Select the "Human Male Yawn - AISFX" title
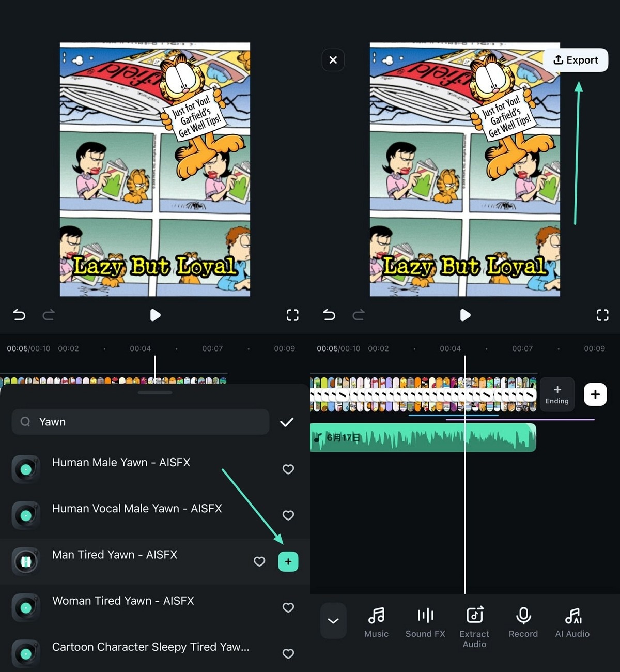 (121, 462)
